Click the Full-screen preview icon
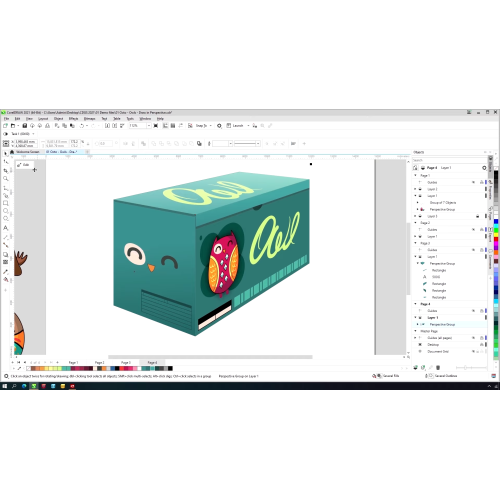Viewport: 500px width, 500px height. click(x=156, y=126)
